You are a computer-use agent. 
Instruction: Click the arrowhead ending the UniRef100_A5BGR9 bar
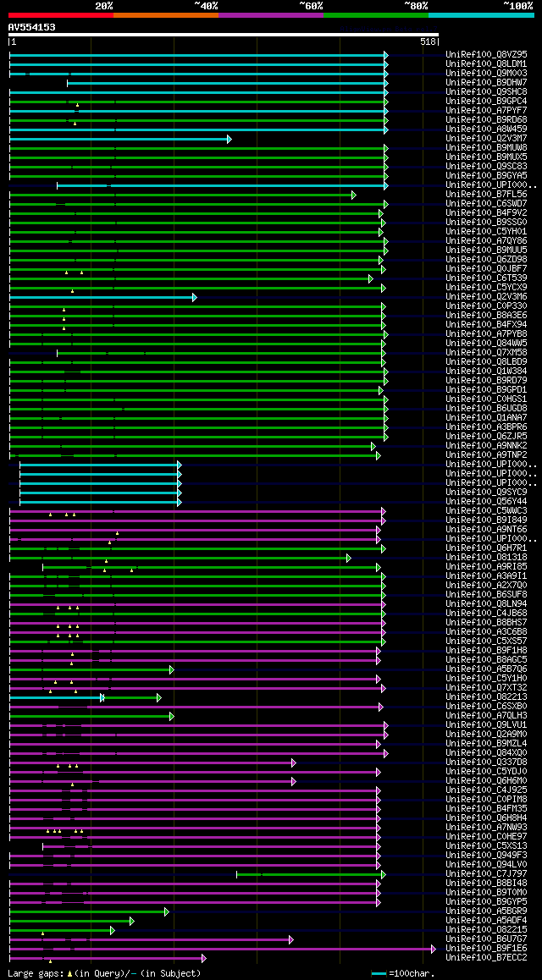click(167, 912)
